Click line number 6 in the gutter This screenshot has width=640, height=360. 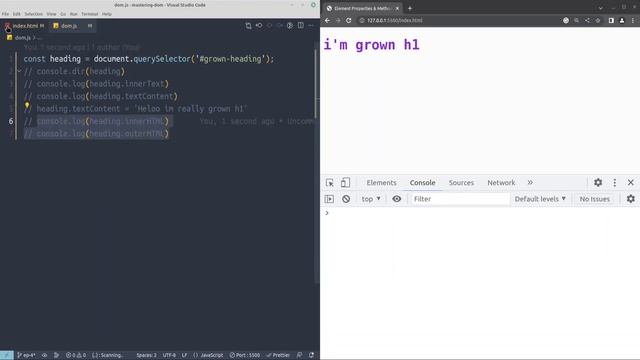point(11,121)
